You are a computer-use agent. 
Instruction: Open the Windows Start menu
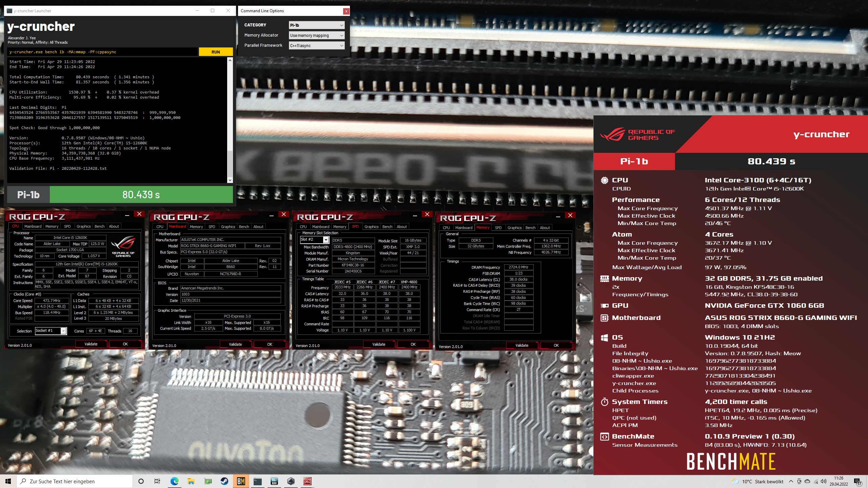tap(8, 481)
